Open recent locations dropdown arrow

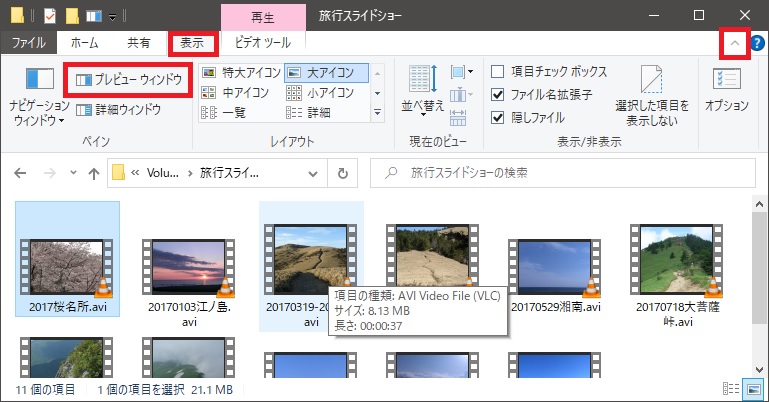pos(73,173)
